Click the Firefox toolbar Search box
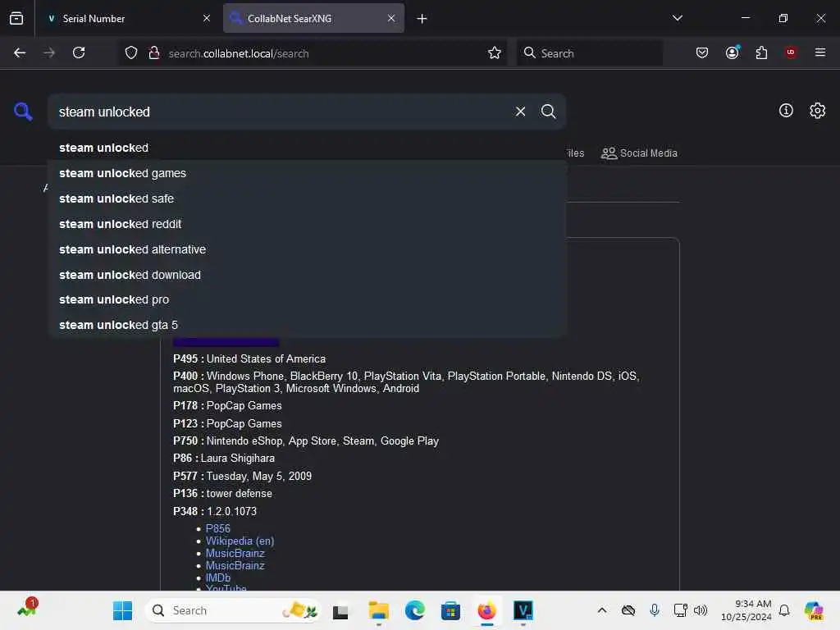 (x=589, y=53)
